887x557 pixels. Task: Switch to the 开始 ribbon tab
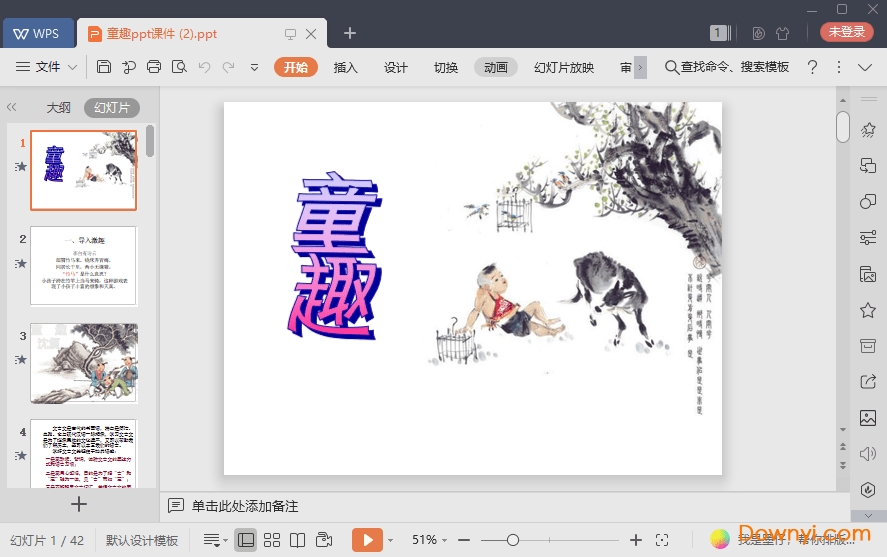[296, 67]
